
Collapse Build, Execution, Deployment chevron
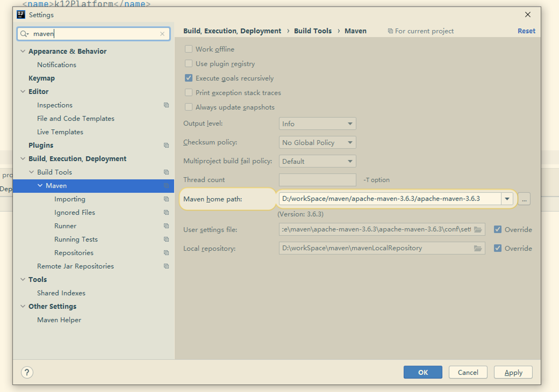(x=23, y=159)
